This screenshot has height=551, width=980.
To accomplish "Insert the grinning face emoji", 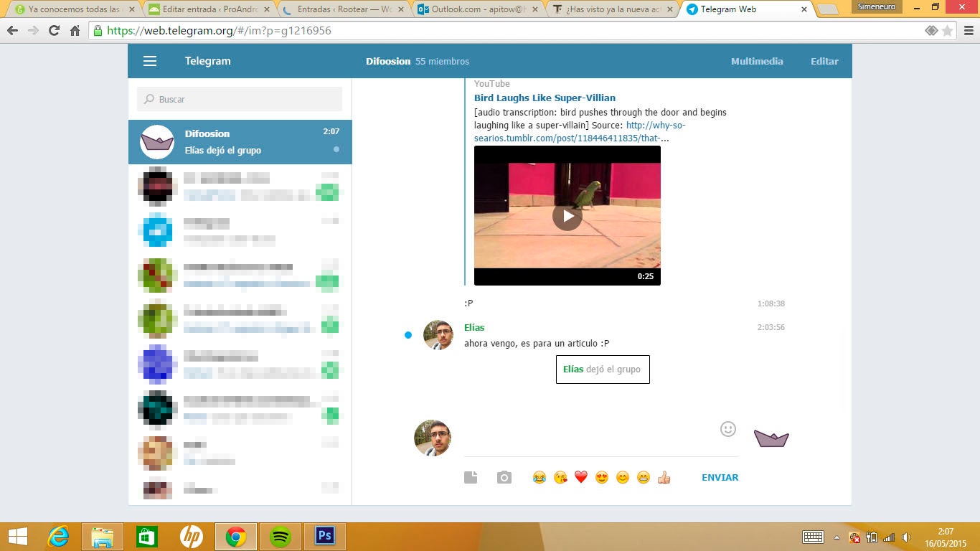I will [x=644, y=477].
